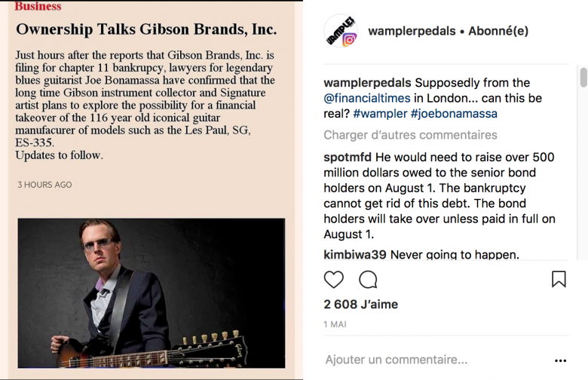588x380 pixels.
Task: Click the comments scrollbar thumb
Action: (583, 77)
